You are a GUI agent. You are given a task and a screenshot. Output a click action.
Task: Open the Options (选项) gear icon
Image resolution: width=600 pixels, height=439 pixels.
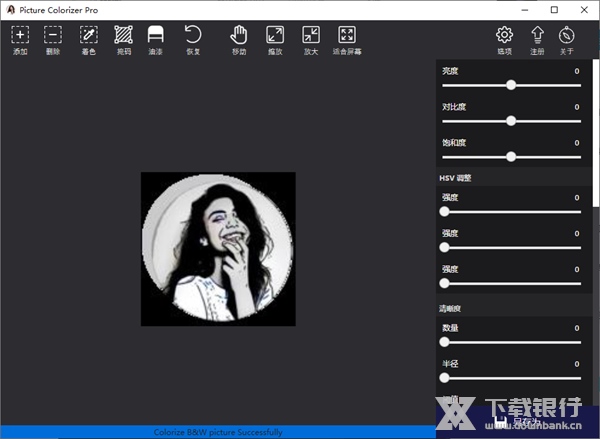pyautogui.click(x=504, y=36)
